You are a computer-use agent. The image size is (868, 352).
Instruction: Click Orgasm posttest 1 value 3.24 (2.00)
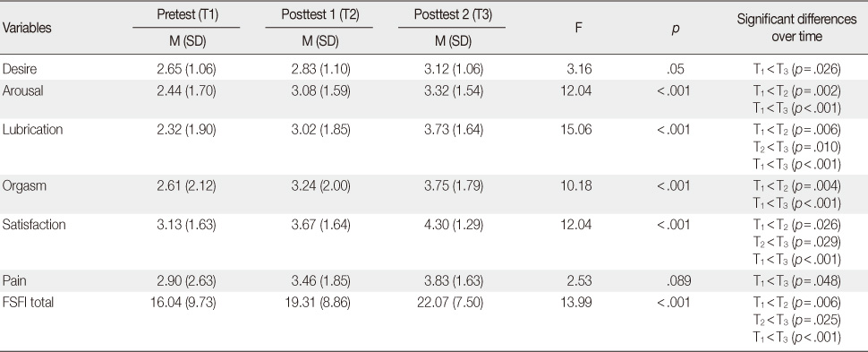[x=320, y=185]
